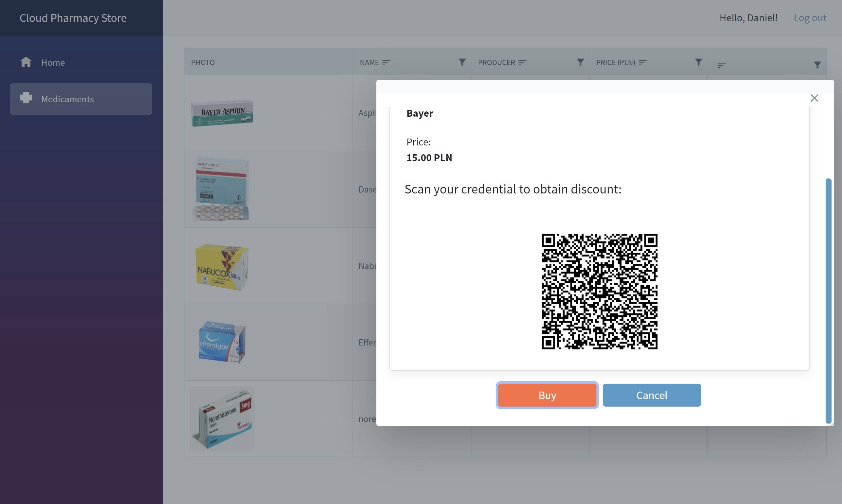Click the Bayer Aspirin product photo
The image size is (842, 504).
[x=222, y=113]
